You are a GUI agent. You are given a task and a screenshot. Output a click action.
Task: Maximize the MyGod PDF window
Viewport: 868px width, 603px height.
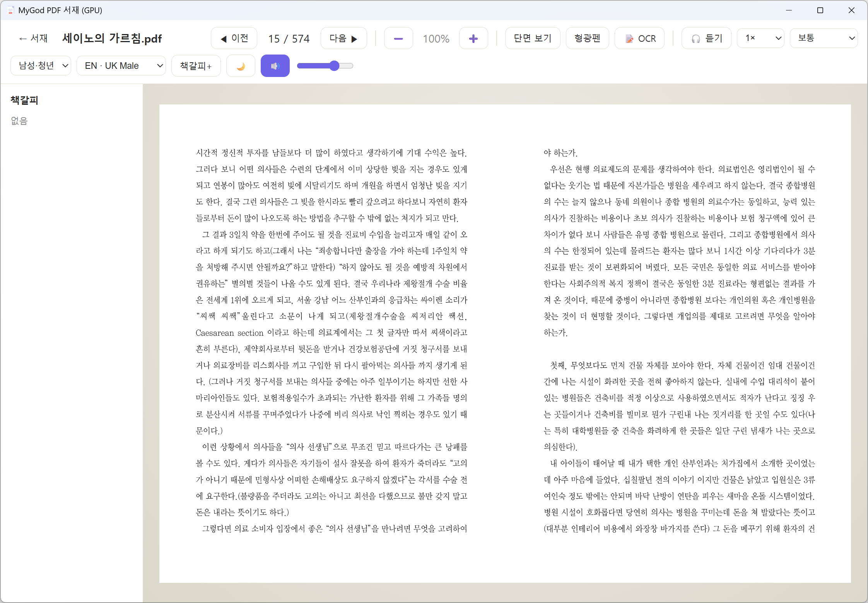820,10
